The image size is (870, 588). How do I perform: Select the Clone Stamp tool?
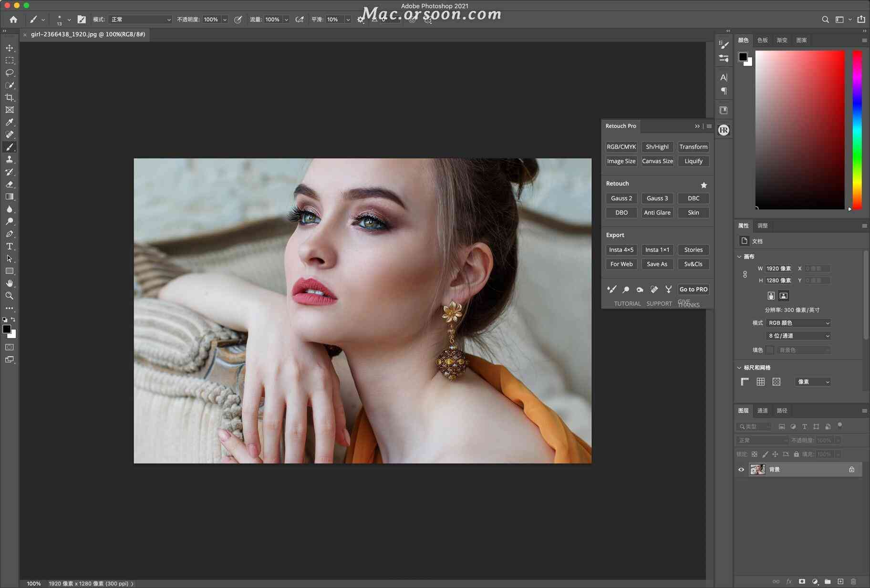click(x=10, y=159)
